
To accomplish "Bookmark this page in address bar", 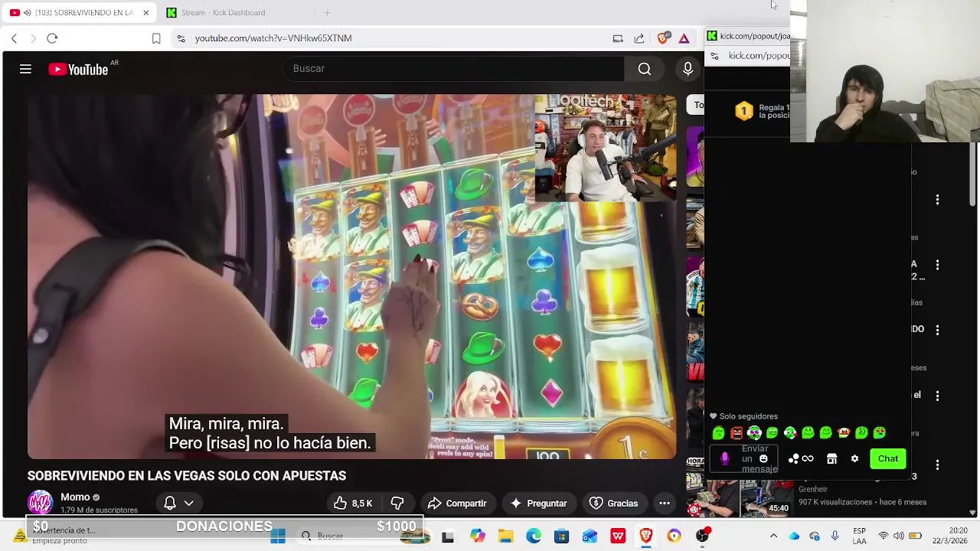I will (156, 38).
